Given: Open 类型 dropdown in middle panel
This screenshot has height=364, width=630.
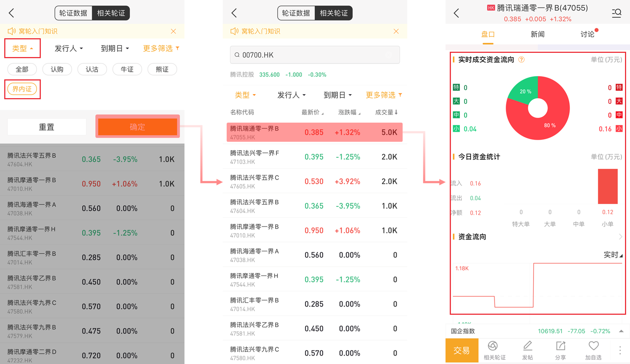Looking at the screenshot, I should 245,95.
